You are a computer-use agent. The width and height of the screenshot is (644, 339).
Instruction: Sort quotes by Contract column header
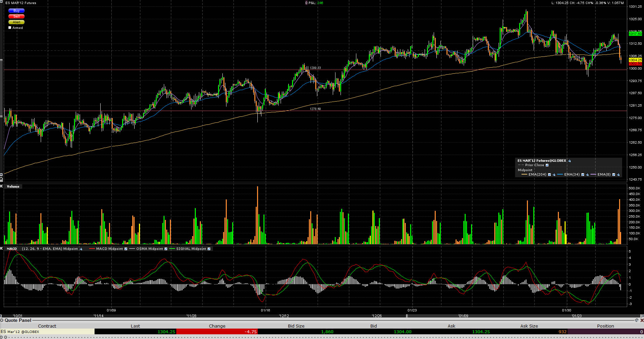coord(47,326)
